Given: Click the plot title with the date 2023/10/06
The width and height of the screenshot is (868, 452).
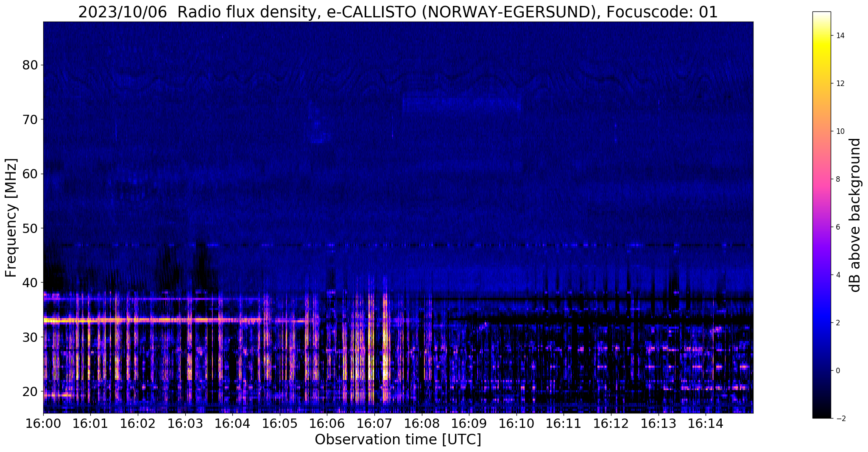Looking at the screenshot, I should pyautogui.click(x=398, y=12).
